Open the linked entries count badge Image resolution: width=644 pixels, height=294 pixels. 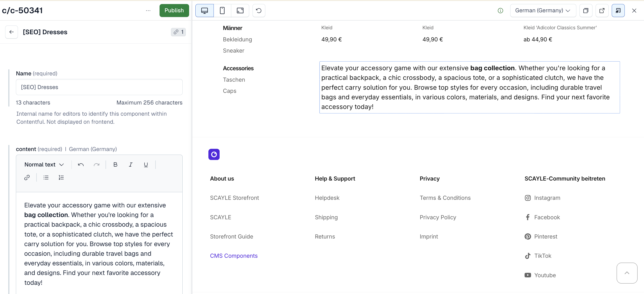pyautogui.click(x=178, y=32)
